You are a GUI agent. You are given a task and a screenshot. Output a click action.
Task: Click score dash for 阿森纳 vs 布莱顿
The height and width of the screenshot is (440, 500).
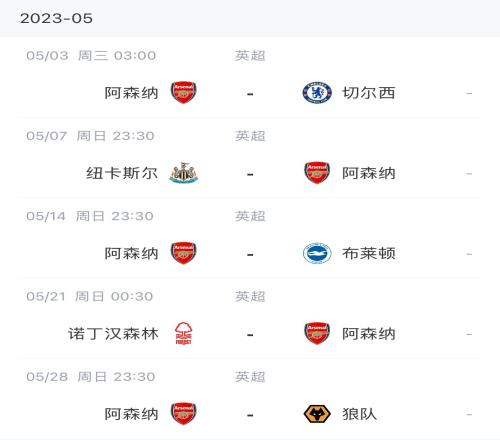[x=250, y=255]
